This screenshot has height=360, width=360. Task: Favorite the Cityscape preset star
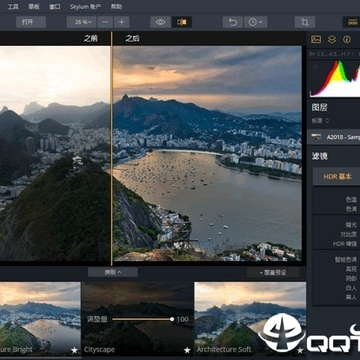187,350
